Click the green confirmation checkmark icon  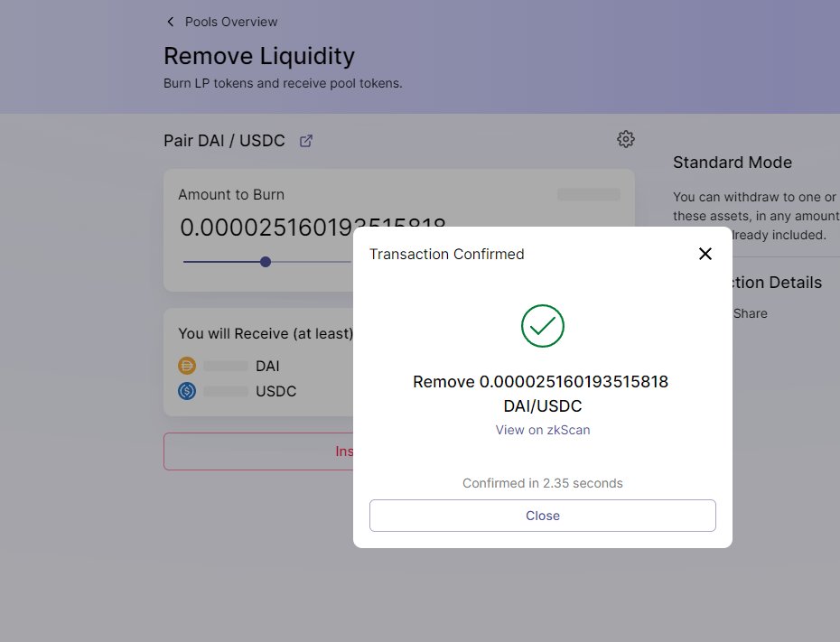pos(542,326)
